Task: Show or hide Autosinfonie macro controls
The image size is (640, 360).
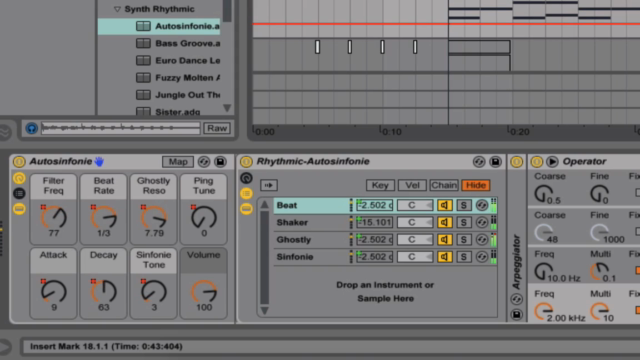Action: point(19,178)
